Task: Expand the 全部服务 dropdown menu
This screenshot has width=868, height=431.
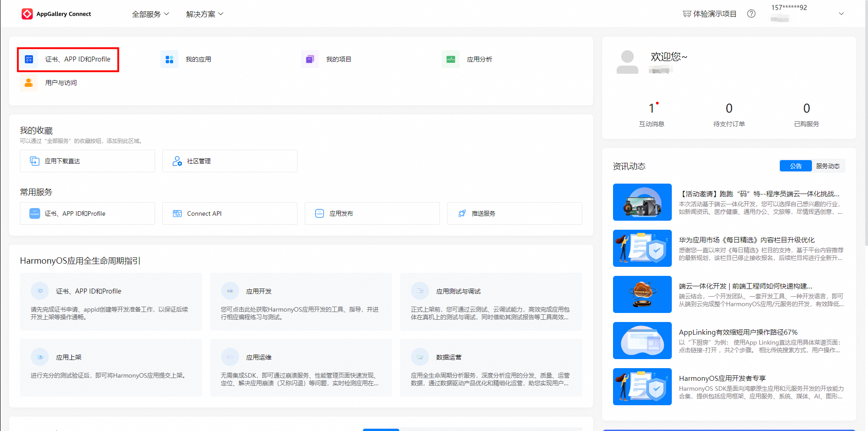Action: (x=151, y=14)
